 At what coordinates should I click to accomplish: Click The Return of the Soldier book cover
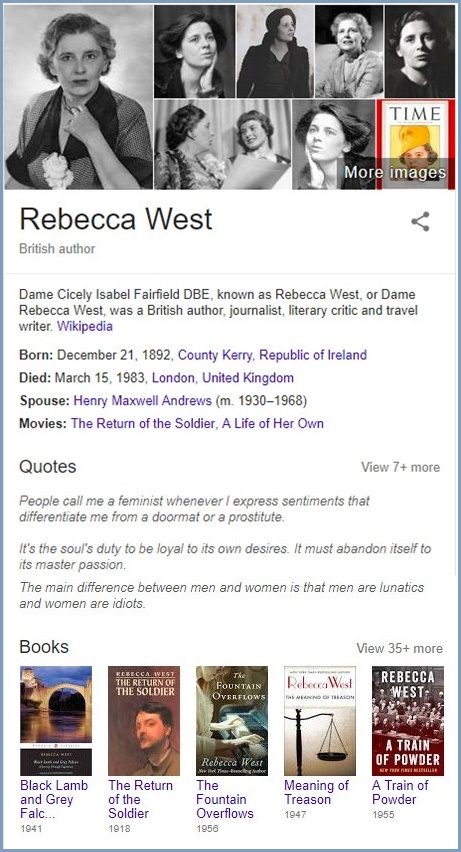tap(144, 721)
